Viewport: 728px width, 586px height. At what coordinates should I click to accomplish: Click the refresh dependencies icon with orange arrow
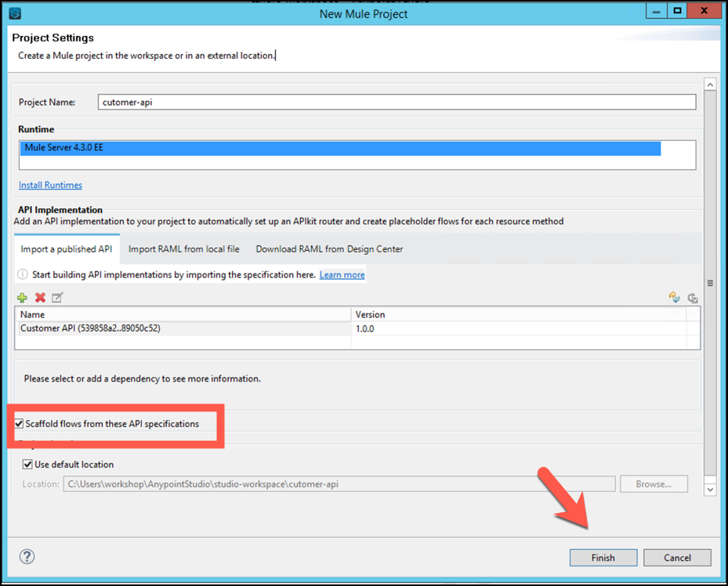click(674, 298)
